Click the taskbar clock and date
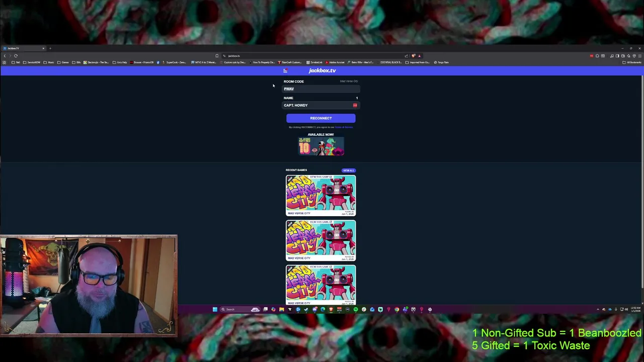This screenshot has height=362, width=644. point(635,309)
